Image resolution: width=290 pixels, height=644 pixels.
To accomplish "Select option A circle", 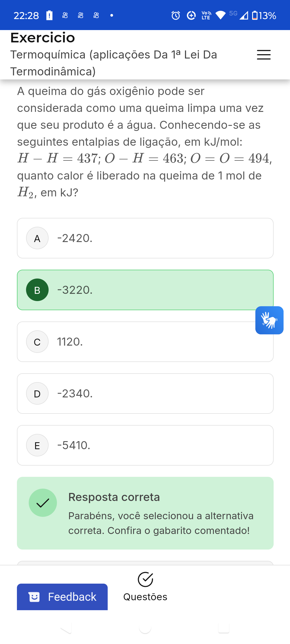I will [37, 238].
